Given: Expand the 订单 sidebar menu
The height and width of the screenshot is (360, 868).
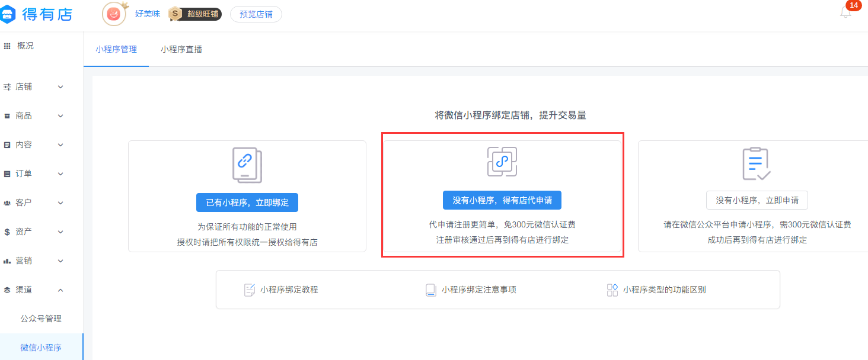Looking at the screenshot, I should 36,174.
